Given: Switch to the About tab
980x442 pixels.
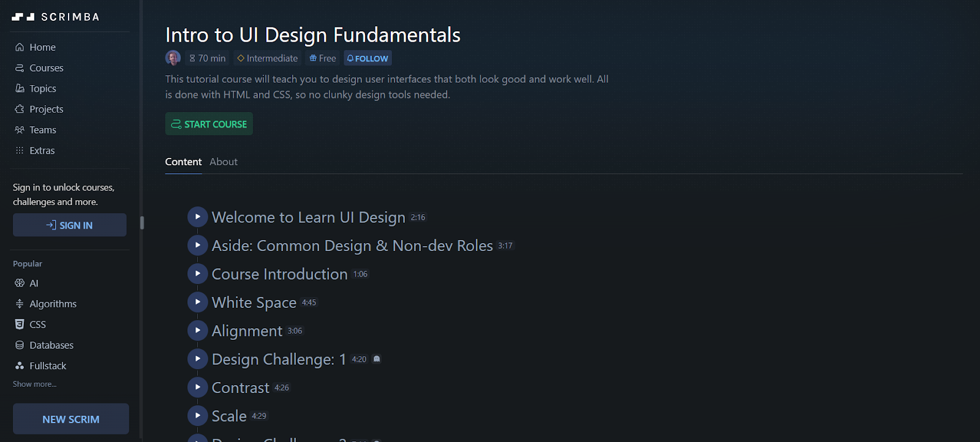Looking at the screenshot, I should [223, 162].
